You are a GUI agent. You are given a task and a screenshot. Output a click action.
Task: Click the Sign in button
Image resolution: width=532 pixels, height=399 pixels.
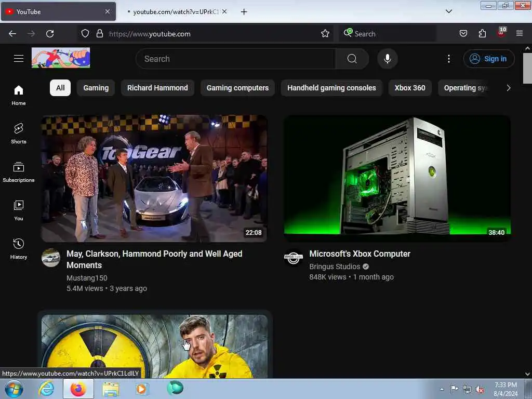tap(488, 59)
